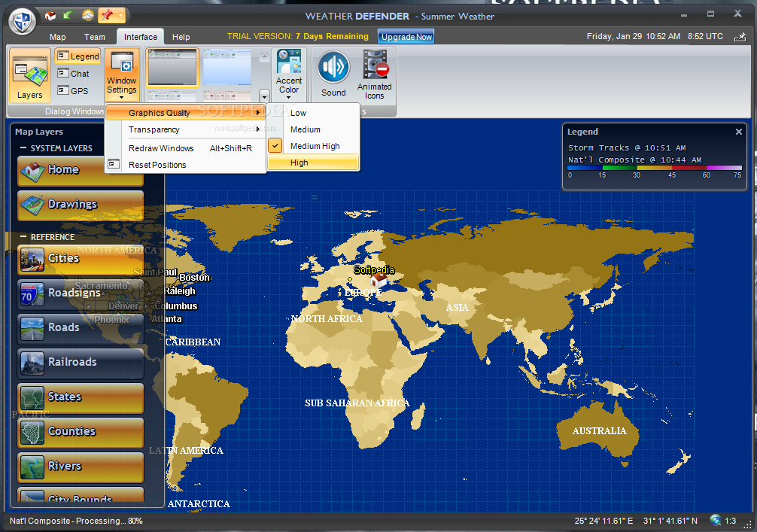Expand the theme gallery dropdown arrow
The height and width of the screenshot is (532, 757).
(263, 95)
